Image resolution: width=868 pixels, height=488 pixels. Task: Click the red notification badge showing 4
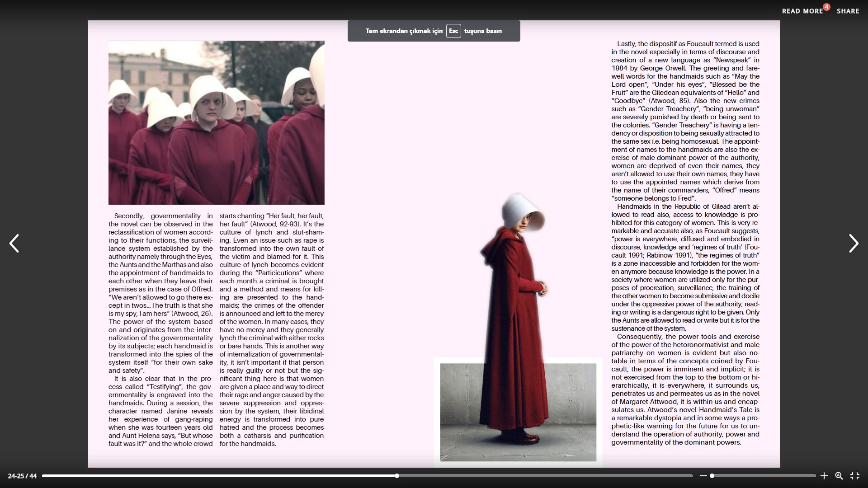[826, 7]
